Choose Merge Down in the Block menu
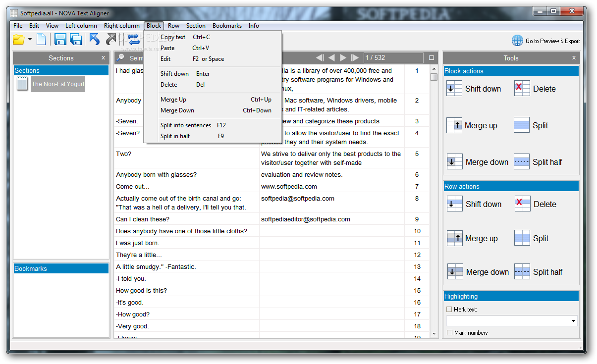 click(213, 110)
